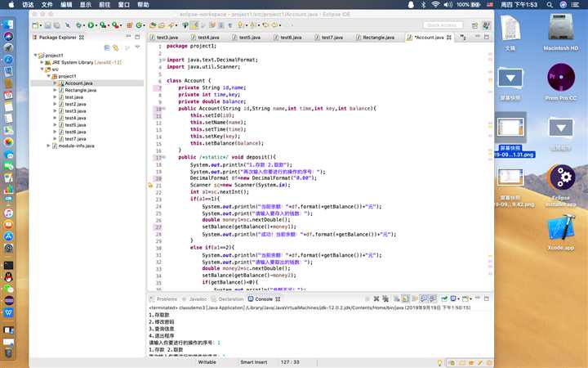The width and height of the screenshot is (588, 368).
Task: Open the 窗口 menu in the menu bar
Action: (123, 4)
